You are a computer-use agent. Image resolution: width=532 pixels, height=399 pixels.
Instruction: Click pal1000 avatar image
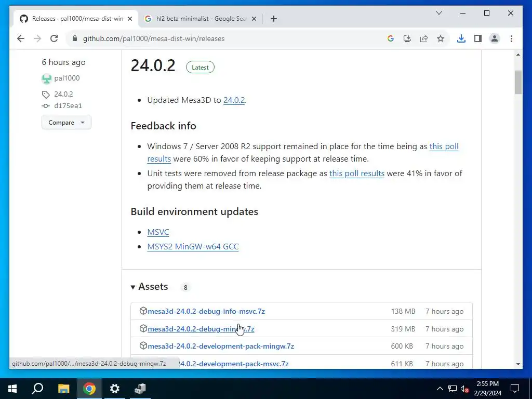click(46, 78)
